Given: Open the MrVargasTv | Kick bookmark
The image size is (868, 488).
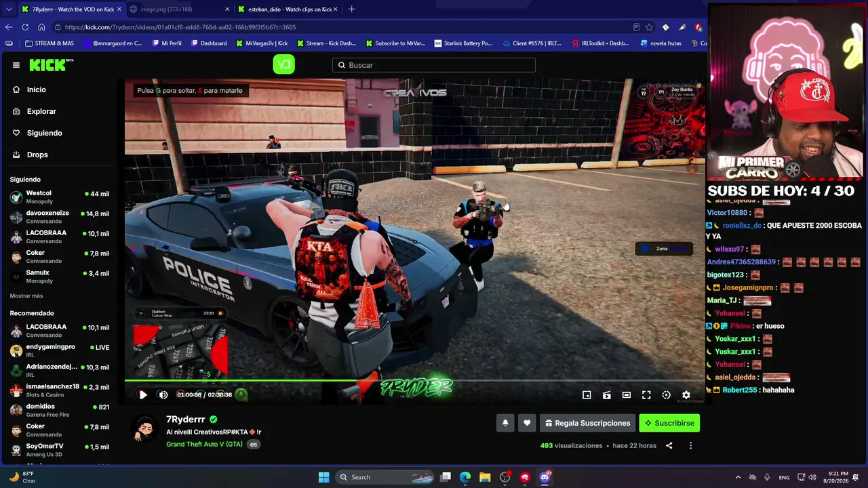Looking at the screenshot, I should pyautogui.click(x=262, y=43).
